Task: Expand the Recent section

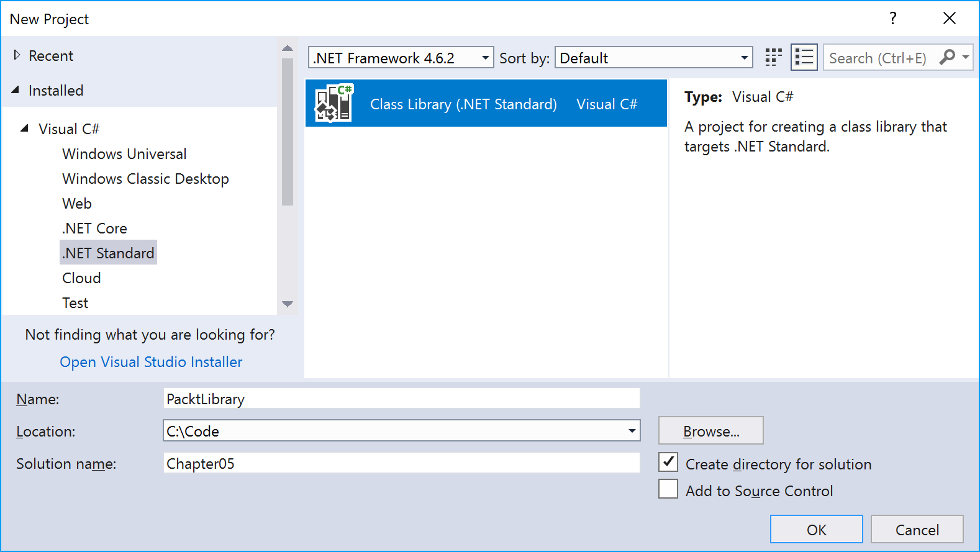Action: pos(17,55)
